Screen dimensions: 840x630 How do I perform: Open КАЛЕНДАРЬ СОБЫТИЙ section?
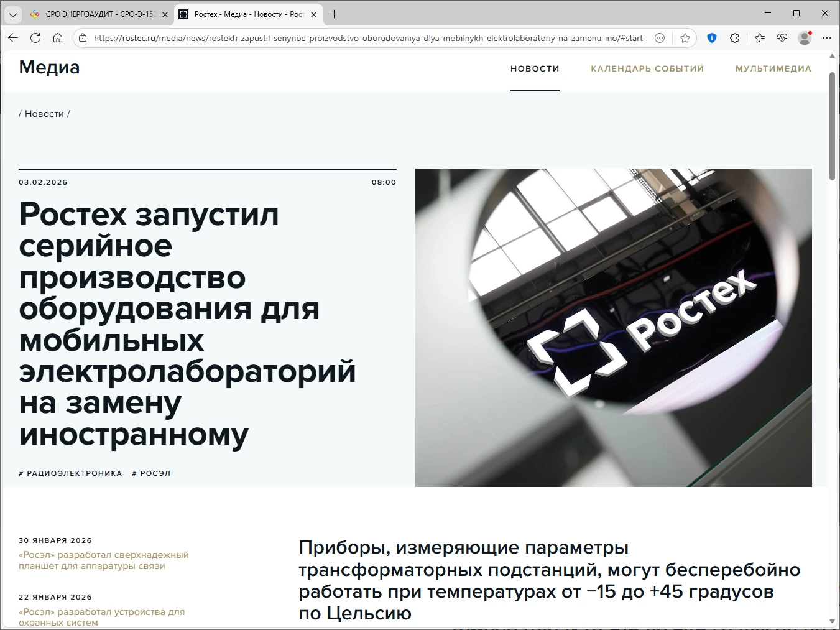point(647,69)
